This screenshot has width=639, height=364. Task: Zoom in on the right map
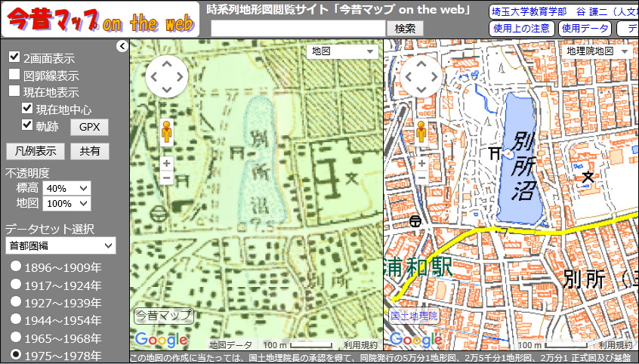421,164
